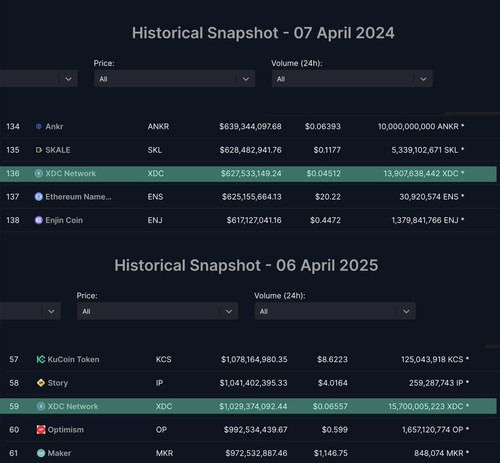Open the Enjin Coin name link
The height and width of the screenshot is (463, 500).
64,220
